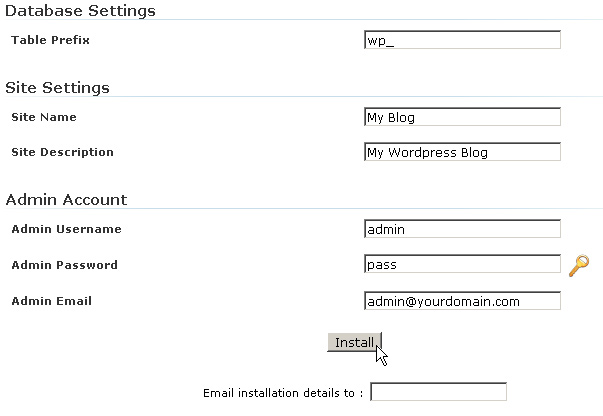Click the Admin Username label
Screen dimensions: 603x416
tap(66, 230)
